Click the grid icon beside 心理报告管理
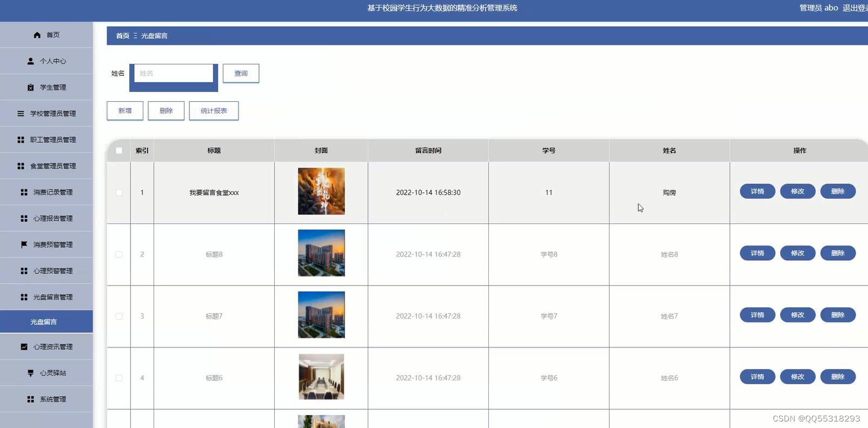 pos(24,219)
